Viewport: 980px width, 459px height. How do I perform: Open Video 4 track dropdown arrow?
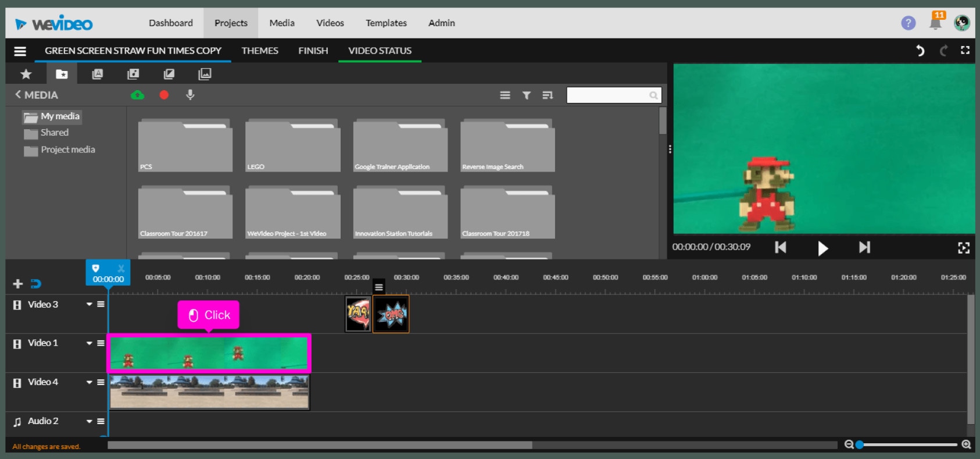pyautogui.click(x=90, y=382)
